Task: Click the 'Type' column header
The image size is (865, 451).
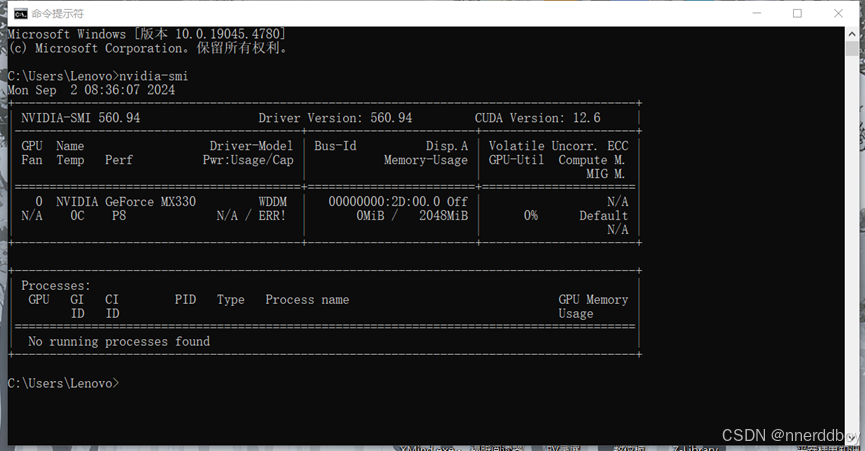Action: tap(231, 300)
